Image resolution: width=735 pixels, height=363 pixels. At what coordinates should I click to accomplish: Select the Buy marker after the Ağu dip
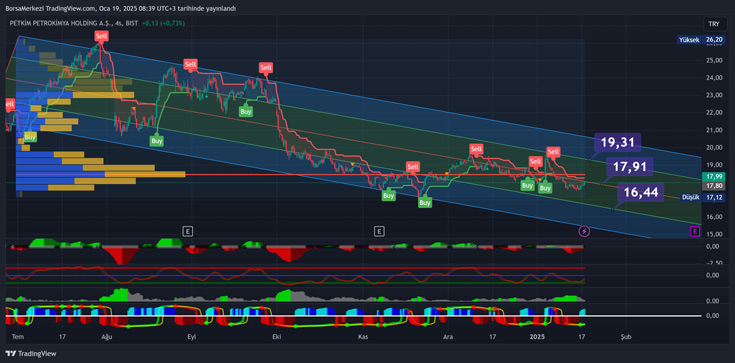(x=157, y=140)
